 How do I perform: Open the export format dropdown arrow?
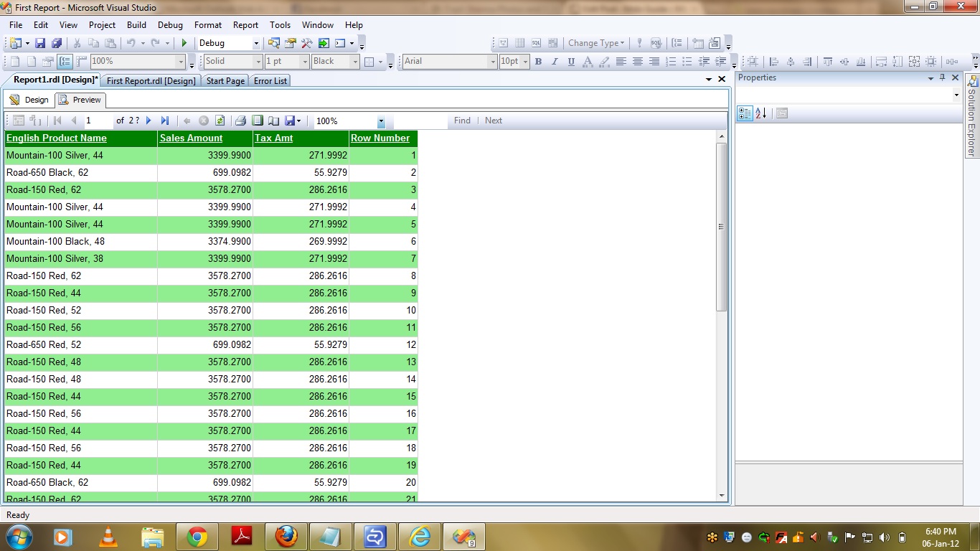coord(299,121)
